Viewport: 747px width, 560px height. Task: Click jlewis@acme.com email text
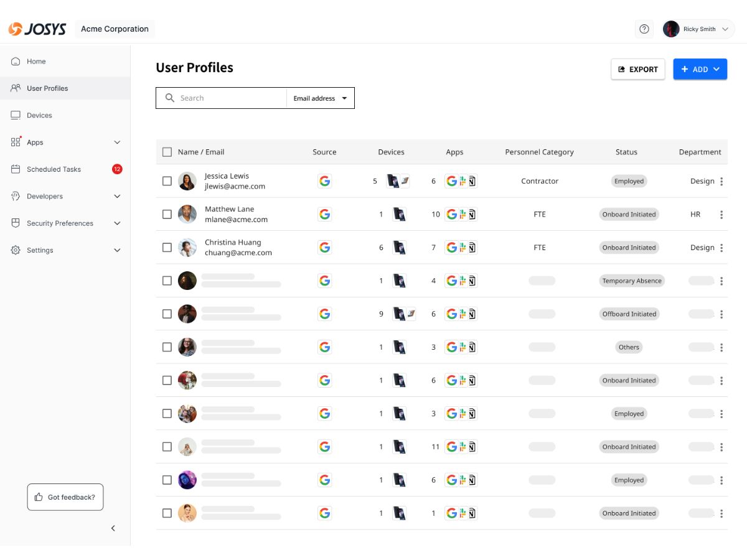click(x=235, y=186)
